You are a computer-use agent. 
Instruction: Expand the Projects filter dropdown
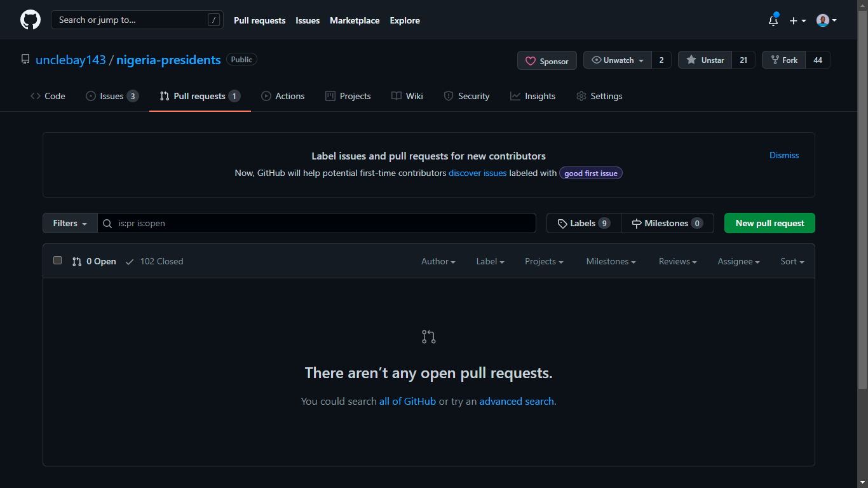544,261
